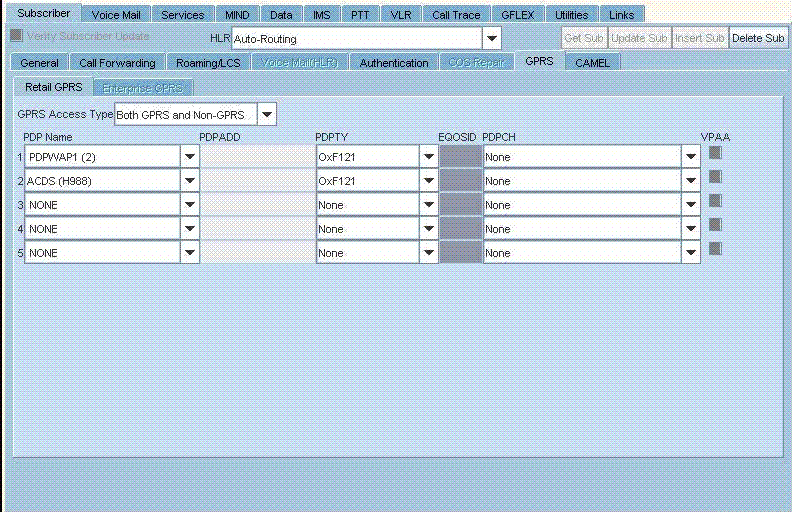Image resolution: width=792 pixels, height=512 pixels.
Task: Open row 5 PDPTY dropdown arrow
Action: [428, 252]
